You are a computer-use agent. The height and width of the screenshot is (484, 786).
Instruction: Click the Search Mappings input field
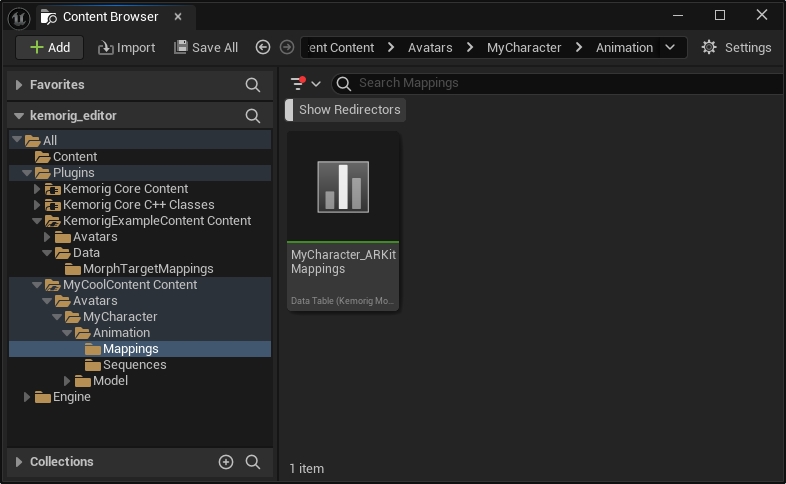[x=560, y=84]
